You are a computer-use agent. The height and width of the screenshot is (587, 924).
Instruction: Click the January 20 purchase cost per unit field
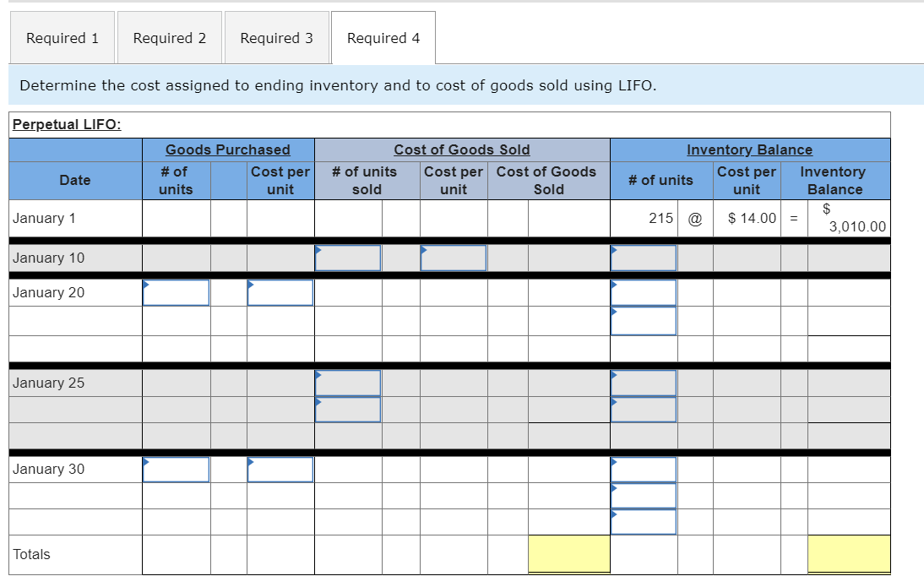tap(281, 292)
